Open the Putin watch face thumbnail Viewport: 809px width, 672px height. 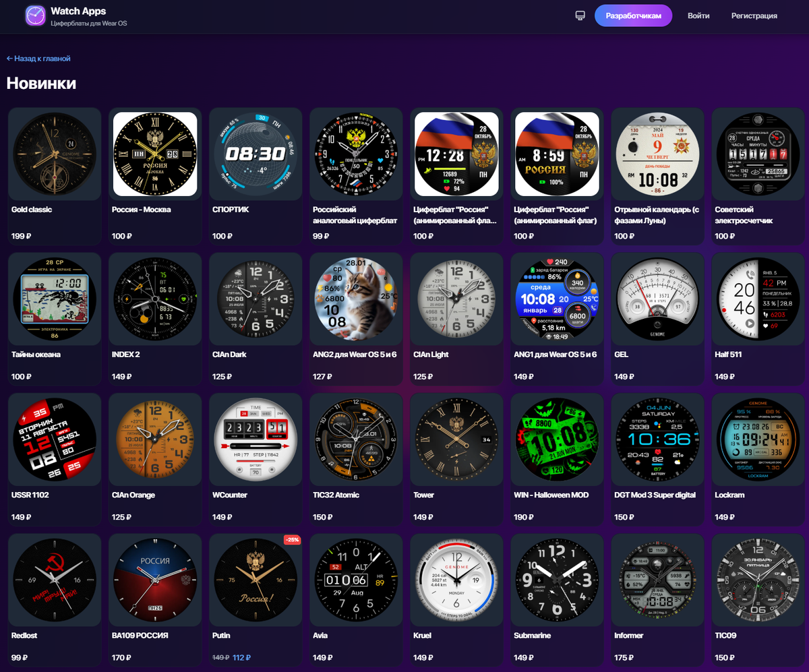click(256, 580)
